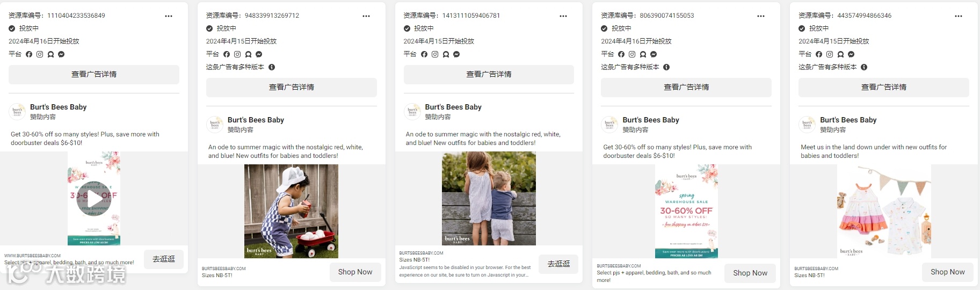
Task: Click Audience Network icon on ad 1413111059406781
Action: 446,54
